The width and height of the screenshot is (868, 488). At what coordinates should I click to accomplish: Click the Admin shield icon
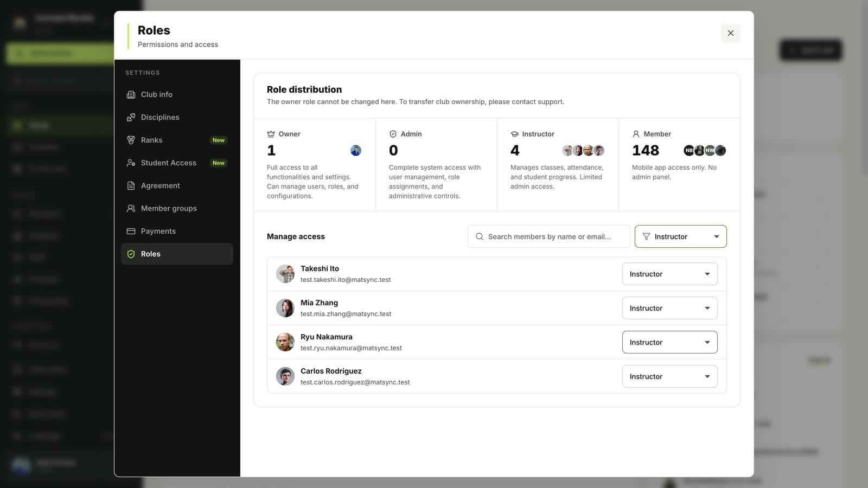tap(393, 134)
